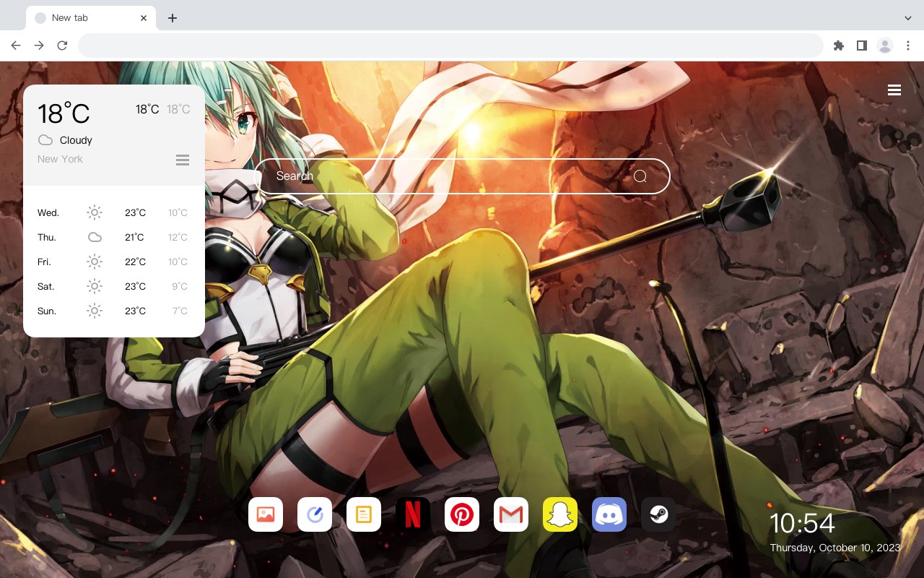Click the Cloudy condition label
This screenshot has width=924, height=578.
point(76,140)
